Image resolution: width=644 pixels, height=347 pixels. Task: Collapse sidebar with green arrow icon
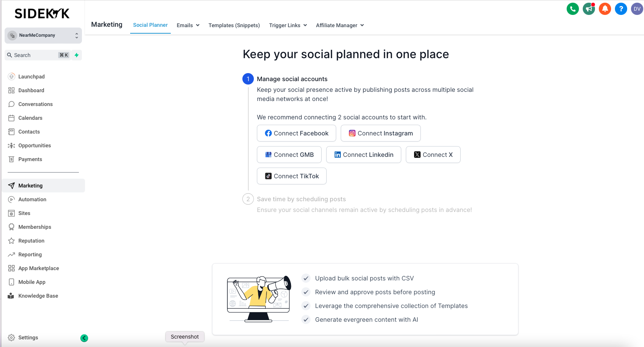[x=84, y=338]
